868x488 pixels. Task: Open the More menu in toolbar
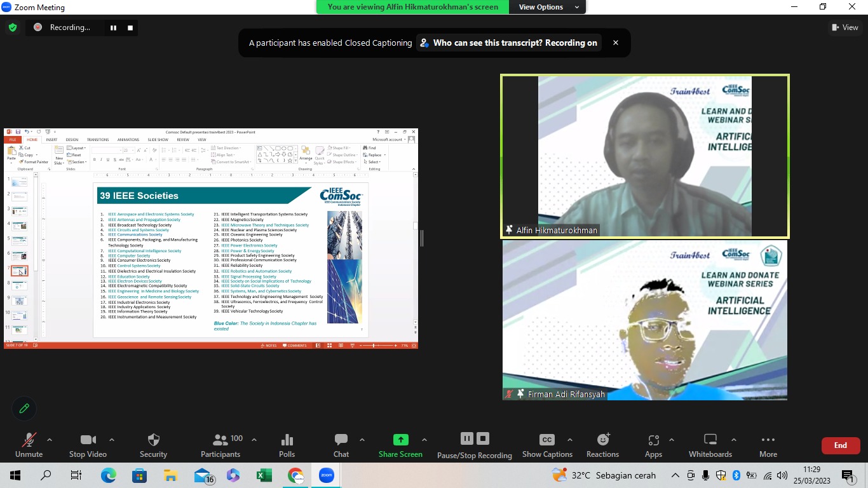coord(768,445)
